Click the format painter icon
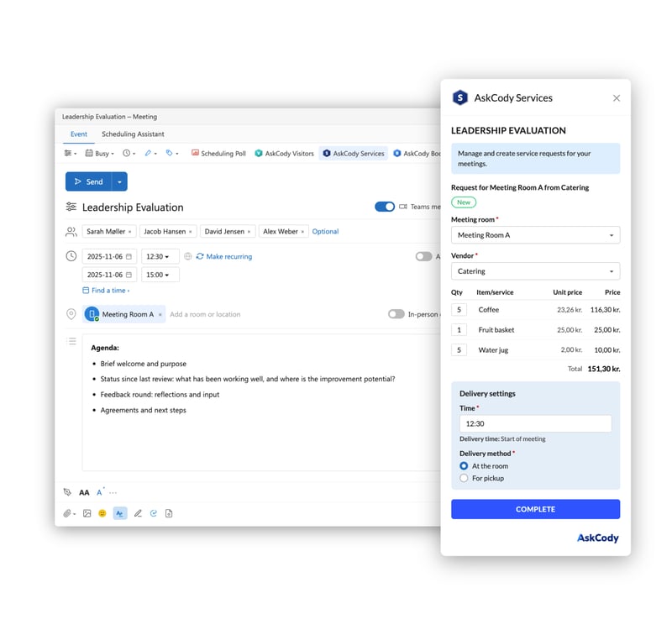The height and width of the screenshot is (635, 672). 67,492
